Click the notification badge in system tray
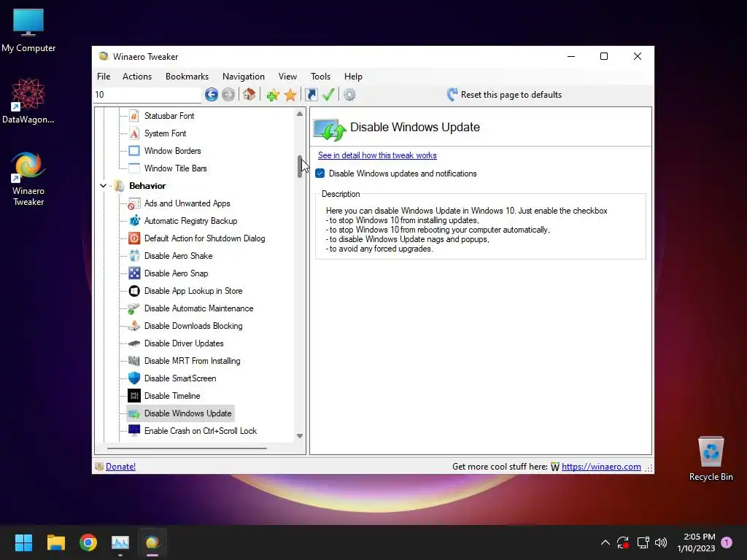The width and height of the screenshot is (747, 560). click(727, 542)
